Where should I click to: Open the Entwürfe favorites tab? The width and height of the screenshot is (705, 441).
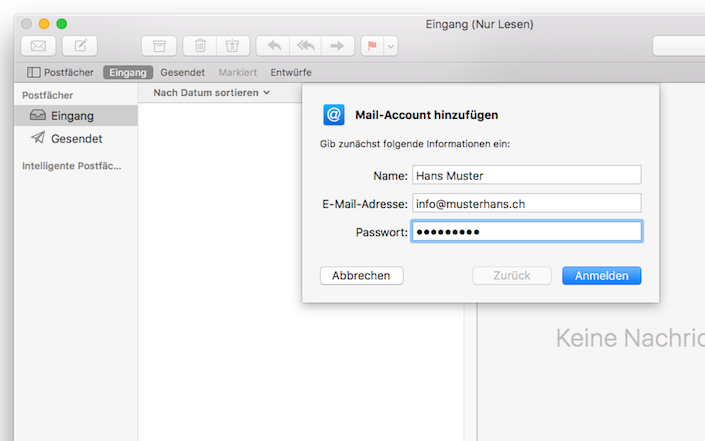290,72
